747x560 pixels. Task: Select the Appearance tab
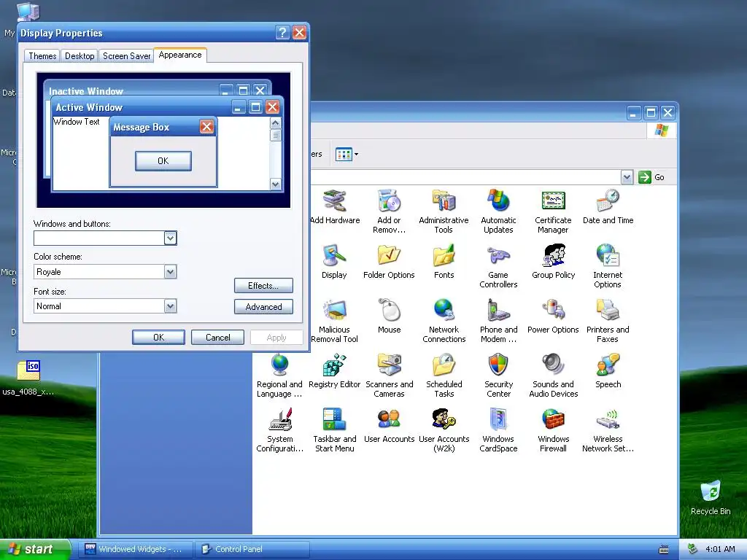point(180,55)
